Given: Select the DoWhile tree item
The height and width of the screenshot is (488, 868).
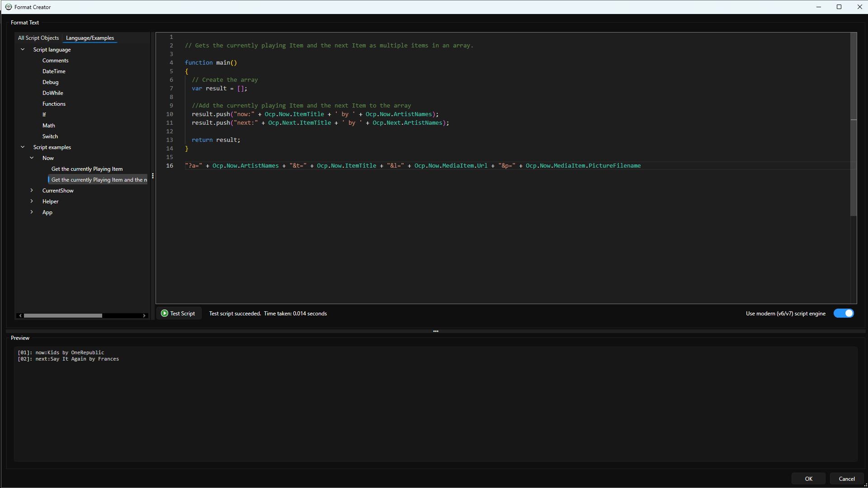Looking at the screenshot, I should pos(53,93).
